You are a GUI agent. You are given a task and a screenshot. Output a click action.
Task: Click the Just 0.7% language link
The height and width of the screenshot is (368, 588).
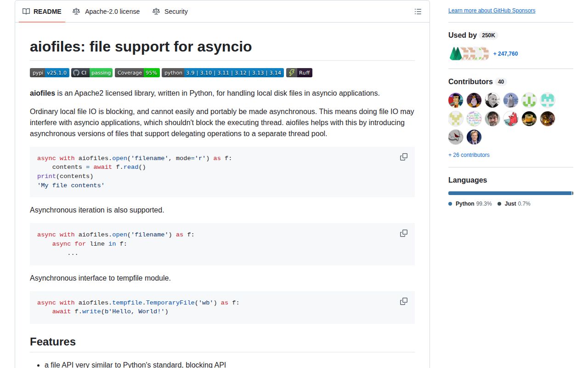514,203
